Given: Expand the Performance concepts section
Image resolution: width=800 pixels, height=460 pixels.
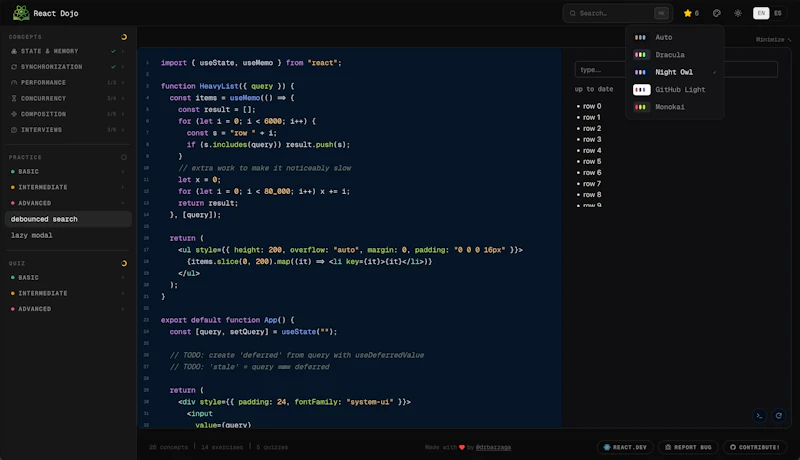Looking at the screenshot, I should [67, 83].
